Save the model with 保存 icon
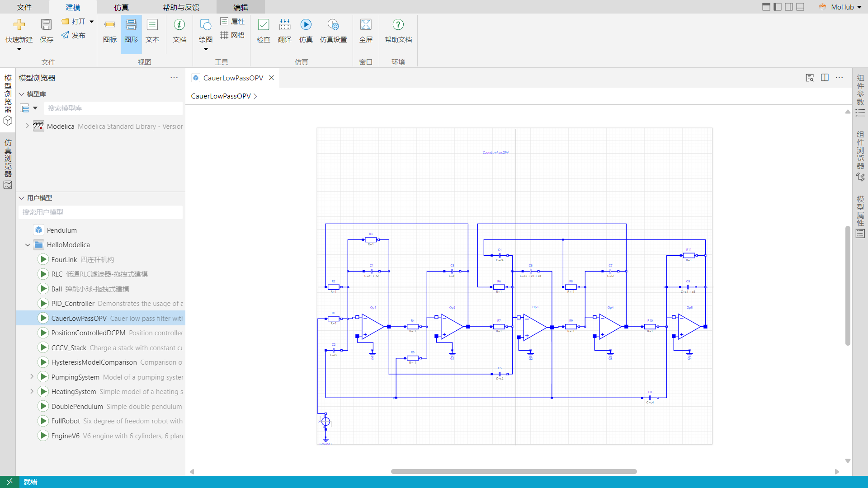This screenshot has height=488, width=868. (46, 30)
